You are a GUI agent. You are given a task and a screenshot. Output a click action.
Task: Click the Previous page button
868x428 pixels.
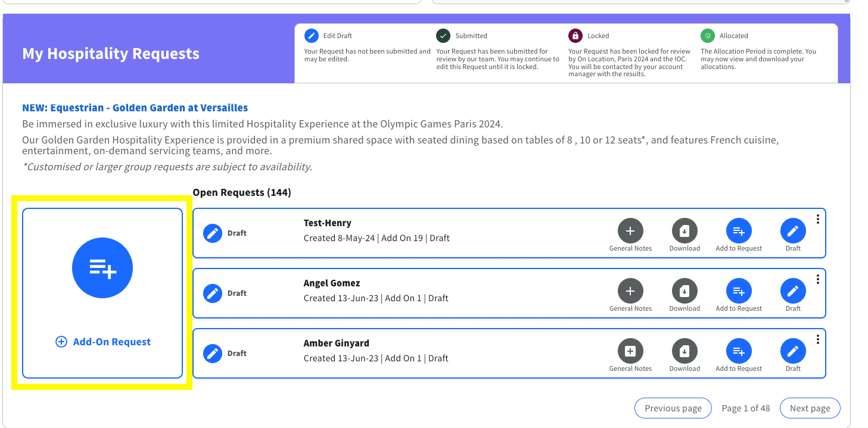coord(673,408)
